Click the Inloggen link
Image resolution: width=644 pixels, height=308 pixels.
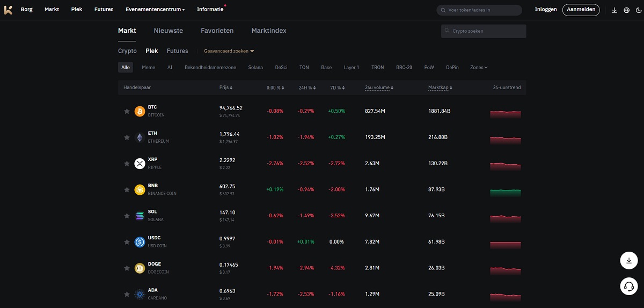(546, 10)
